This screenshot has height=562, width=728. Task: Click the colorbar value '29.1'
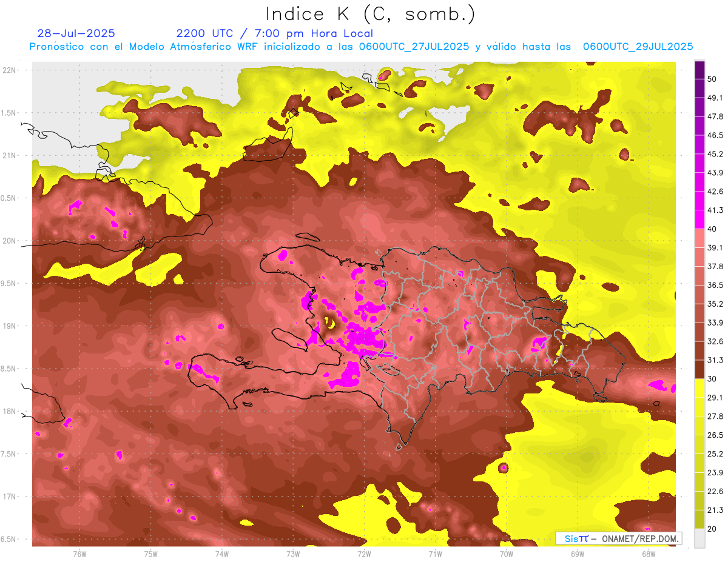(x=715, y=398)
